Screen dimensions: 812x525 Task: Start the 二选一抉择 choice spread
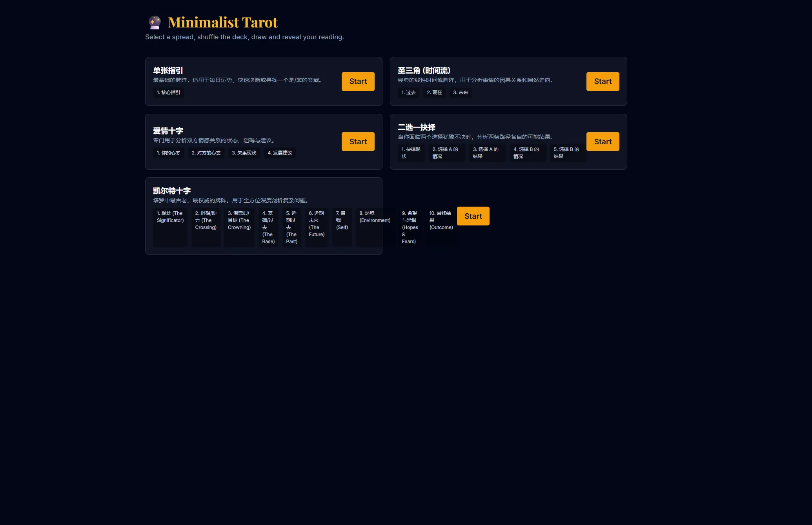click(603, 142)
